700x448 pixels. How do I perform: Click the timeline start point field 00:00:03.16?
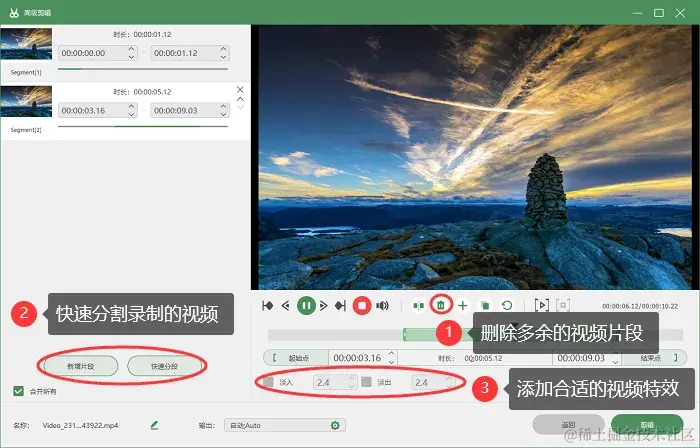coord(362,358)
